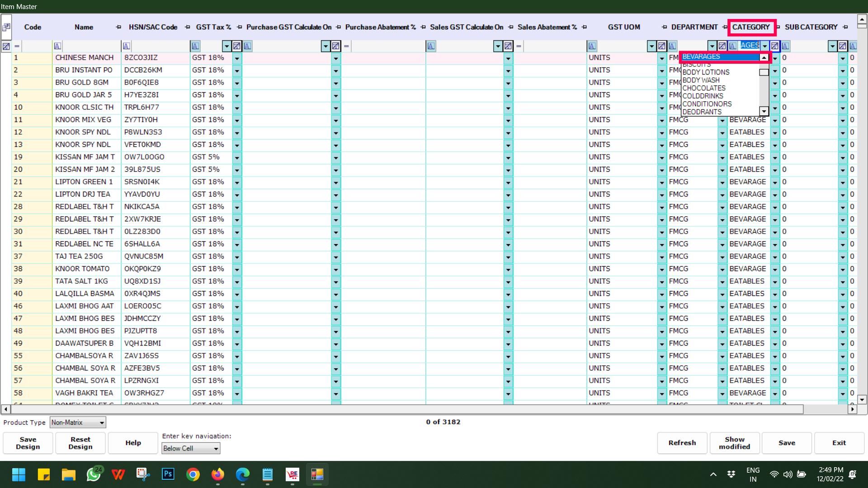Image resolution: width=868 pixels, height=488 pixels.
Task: Select CHOCOLATES from the category list
Action: (704, 88)
